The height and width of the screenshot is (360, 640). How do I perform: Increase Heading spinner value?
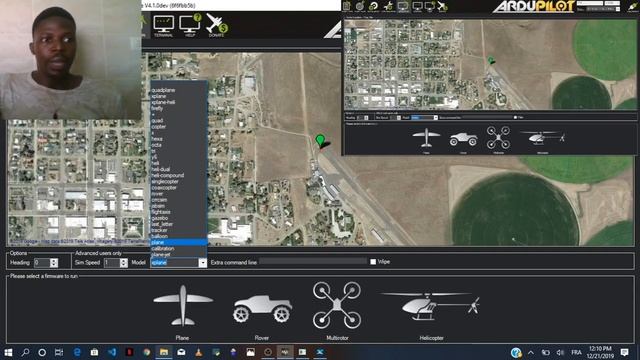(x=54, y=260)
